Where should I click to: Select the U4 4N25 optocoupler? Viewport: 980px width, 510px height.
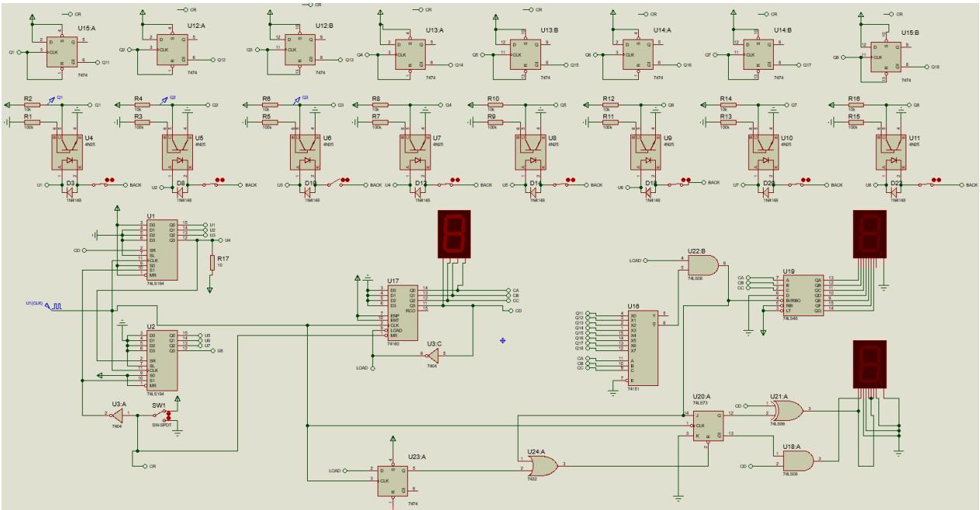tap(68, 151)
